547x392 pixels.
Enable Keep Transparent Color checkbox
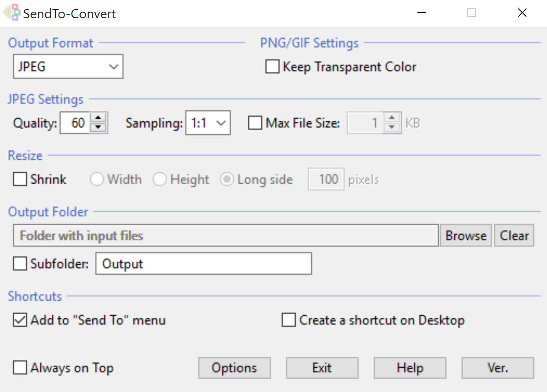pos(272,67)
